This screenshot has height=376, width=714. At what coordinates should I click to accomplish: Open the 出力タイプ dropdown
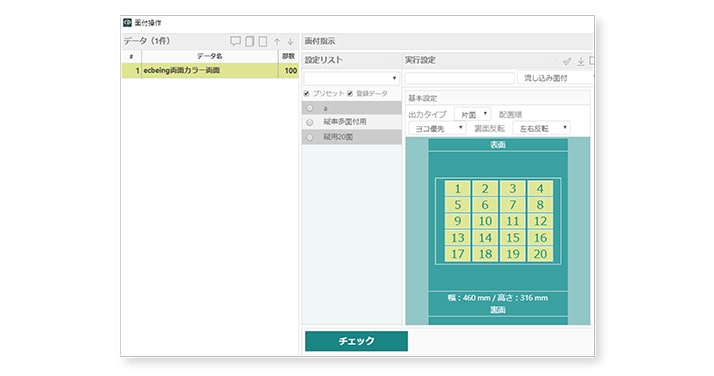point(472,114)
